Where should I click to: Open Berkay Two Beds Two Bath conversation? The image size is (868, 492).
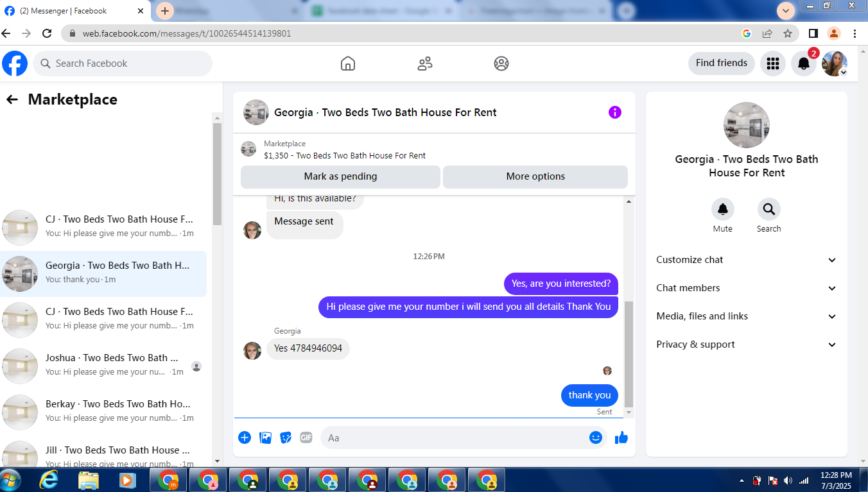coord(103,412)
